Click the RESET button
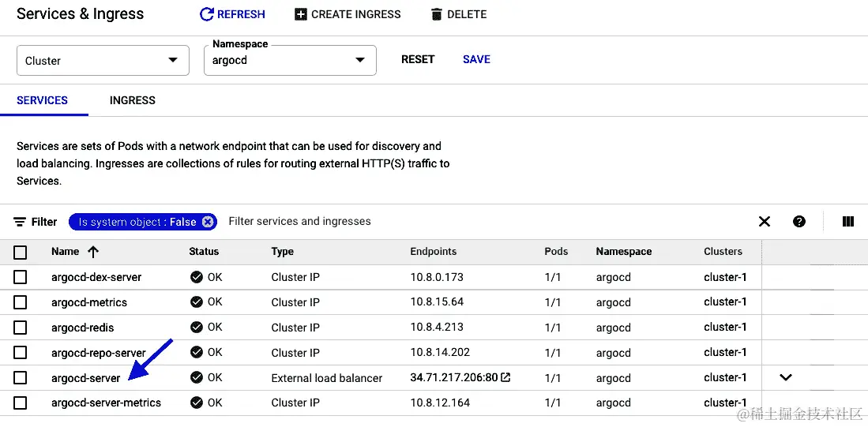This screenshot has height=427, width=868. (418, 59)
